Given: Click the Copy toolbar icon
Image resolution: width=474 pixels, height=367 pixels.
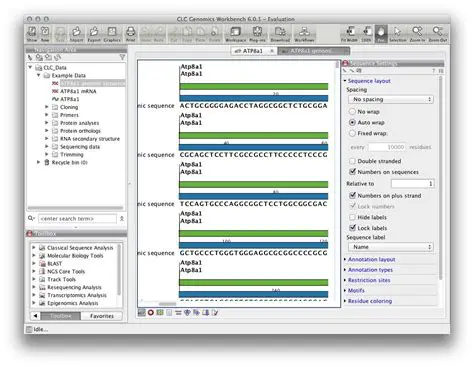Looking at the screenshot, I should (187, 34).
